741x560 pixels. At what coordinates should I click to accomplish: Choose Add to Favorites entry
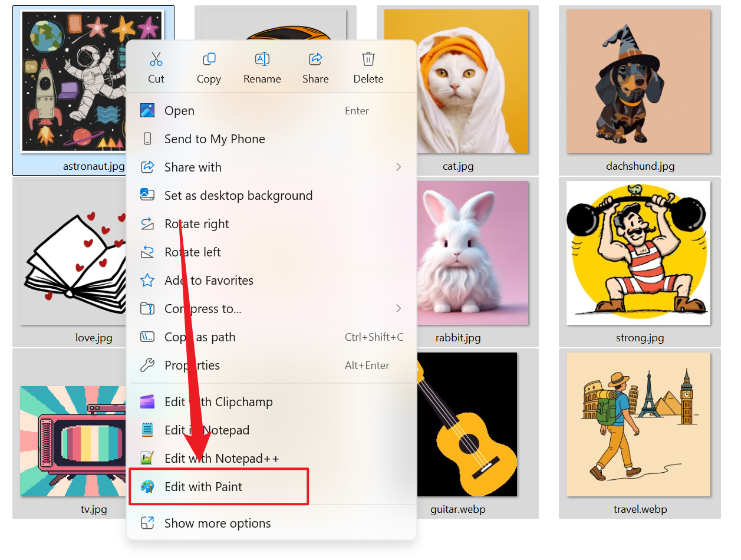[272, 280]
